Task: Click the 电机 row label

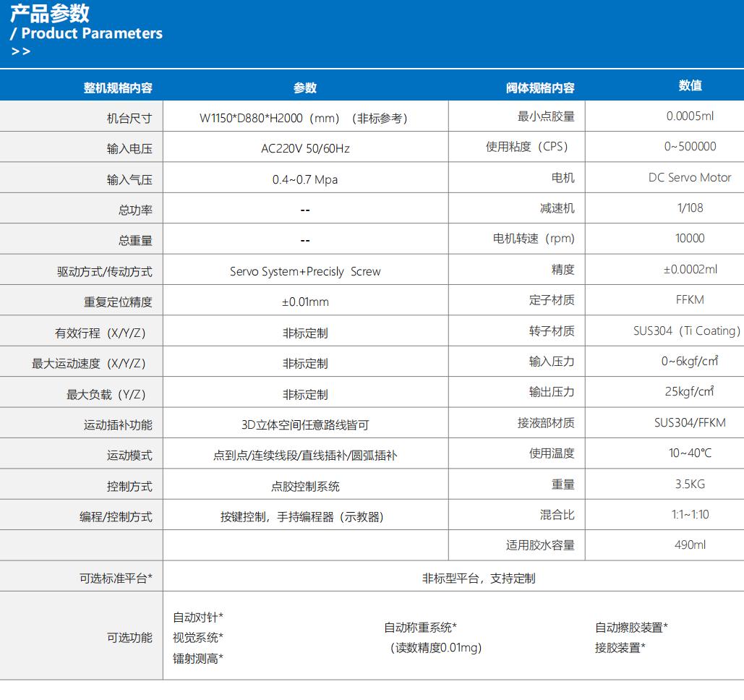Action: tap(563, 177)
